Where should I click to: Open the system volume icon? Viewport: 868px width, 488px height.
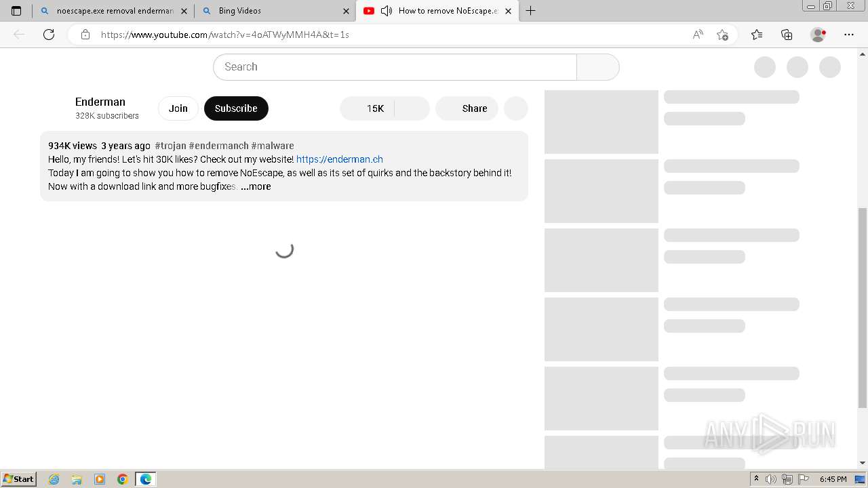click(771, 479)
